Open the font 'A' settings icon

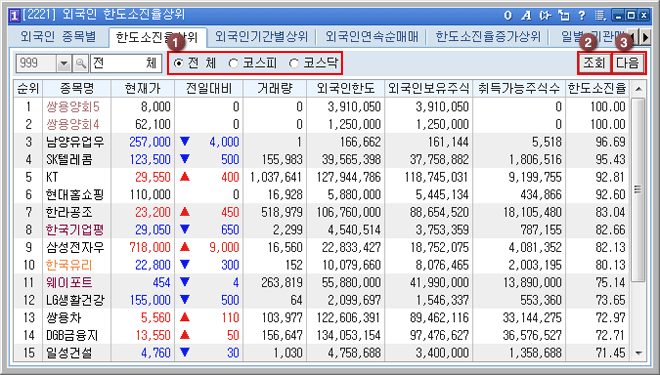tap(526, 16)
